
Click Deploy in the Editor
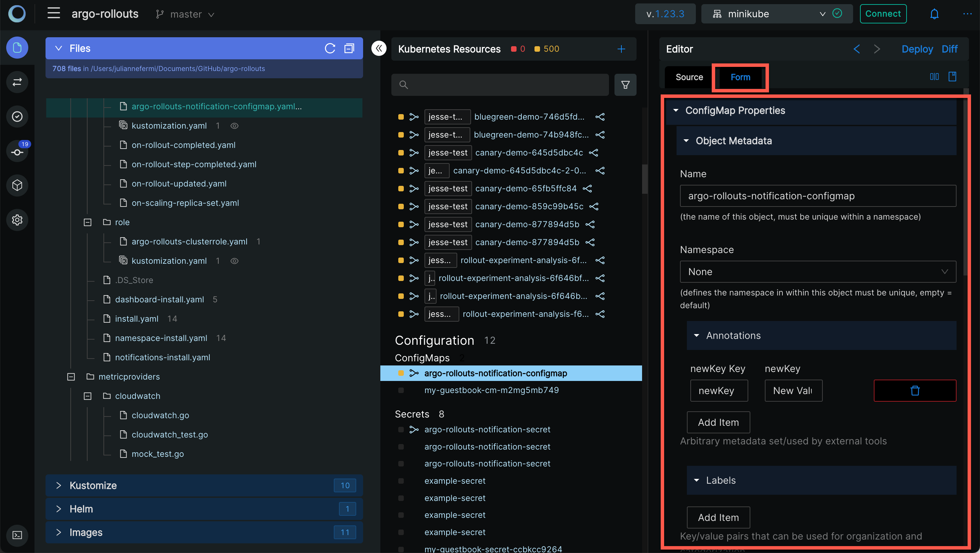pos(917,49)
